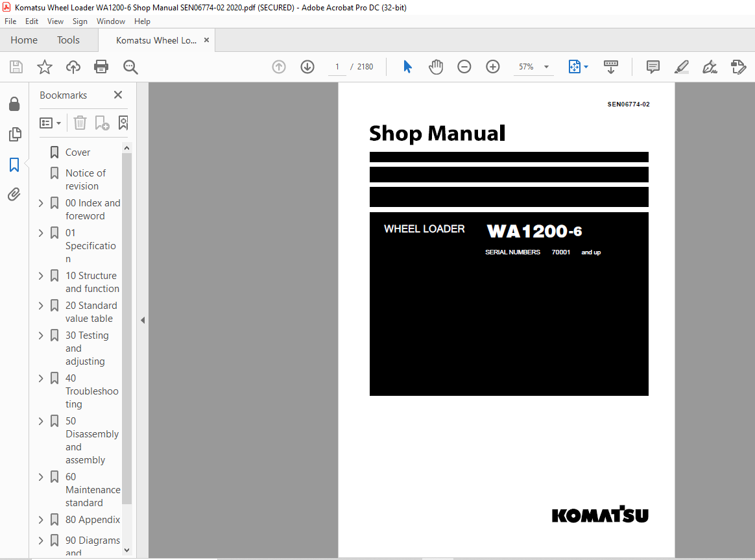Expand the 00 Index and foreword bookmark

click(41, 203)
